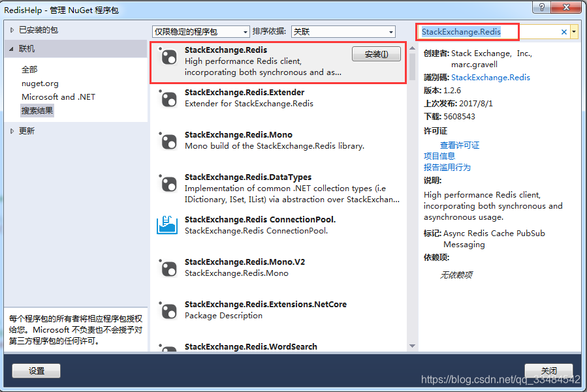Click 'Mono build of the StackExchange.Redis library.' description

(x=274, y=146)
